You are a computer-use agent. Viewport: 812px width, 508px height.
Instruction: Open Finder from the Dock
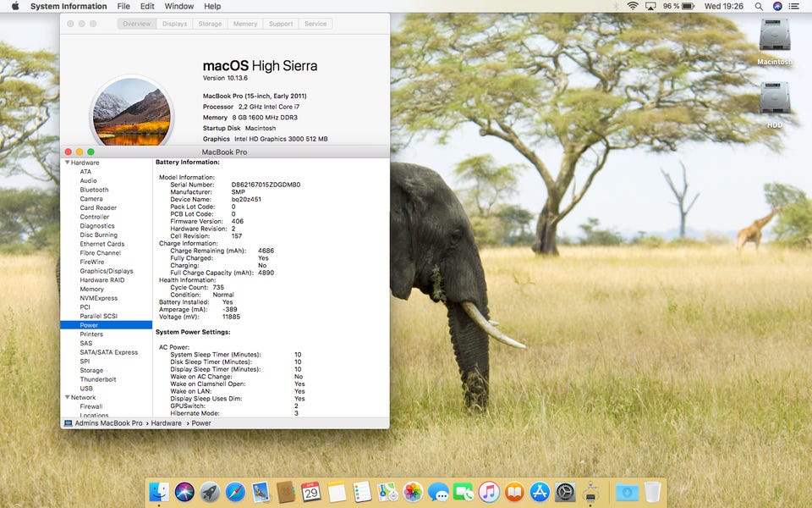159,491
